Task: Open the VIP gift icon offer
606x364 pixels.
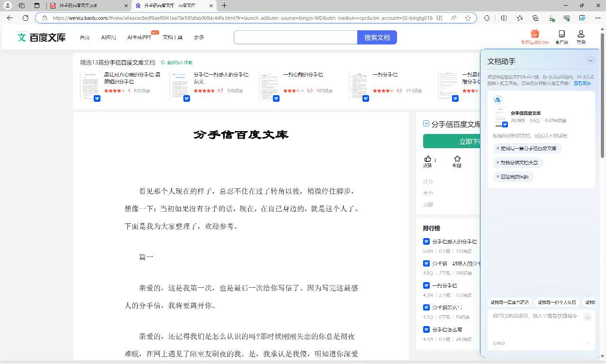Action: 535,35
